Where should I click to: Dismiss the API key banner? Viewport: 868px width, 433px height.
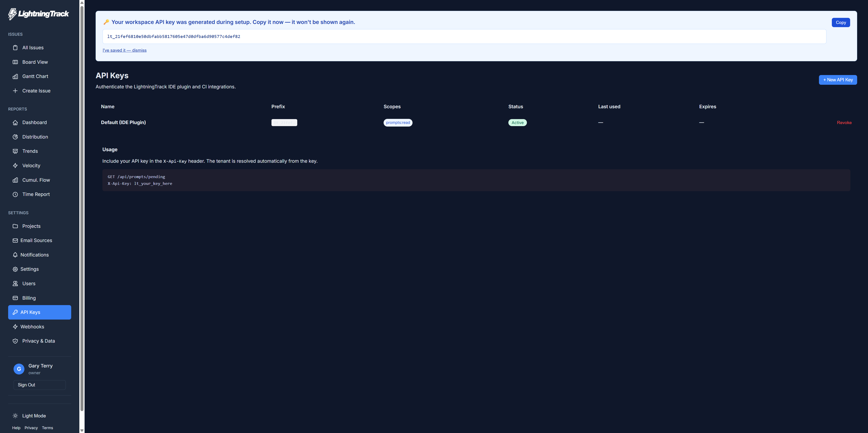click(124, 50)
